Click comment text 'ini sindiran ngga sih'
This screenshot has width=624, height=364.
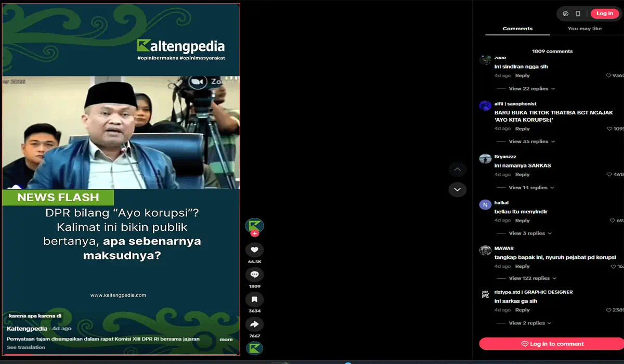coord(521,67)
